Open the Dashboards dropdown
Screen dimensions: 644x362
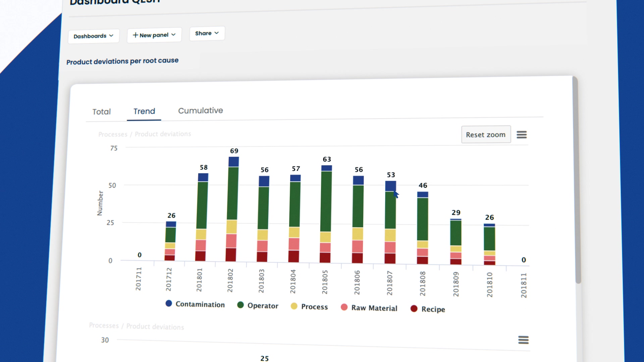tap(94, 36)
